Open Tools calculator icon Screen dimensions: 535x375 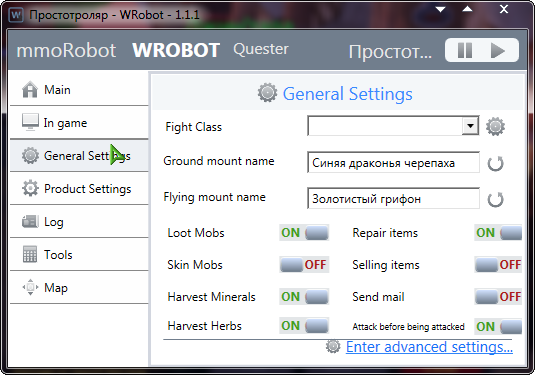(x=30, y=254)
